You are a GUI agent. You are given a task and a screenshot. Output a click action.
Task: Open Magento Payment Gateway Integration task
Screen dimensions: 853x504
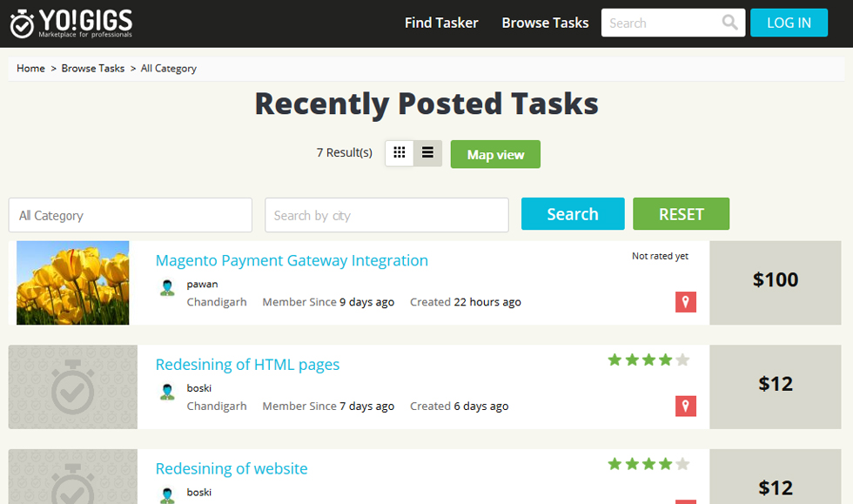(292, 260)
